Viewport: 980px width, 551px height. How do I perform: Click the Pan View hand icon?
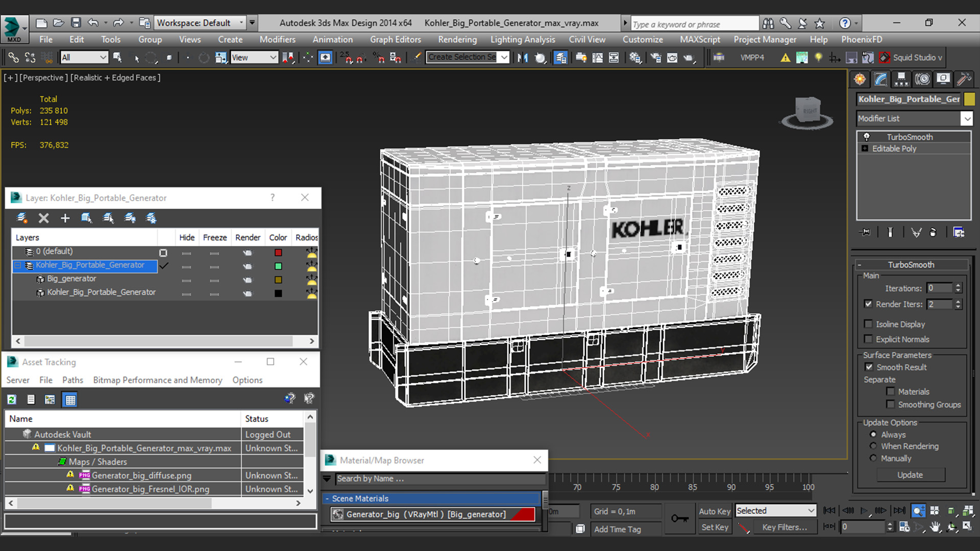click(935, 527)
